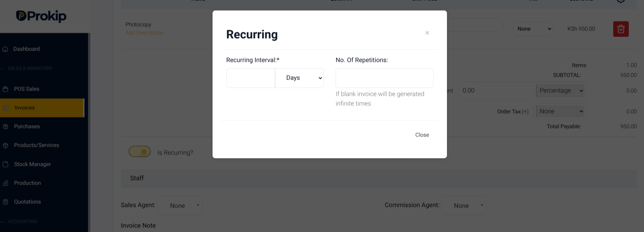Click the POS Sales bag icon
This screenshot has height=232, width=644.
pyautogui.click(x=5, y=89)
